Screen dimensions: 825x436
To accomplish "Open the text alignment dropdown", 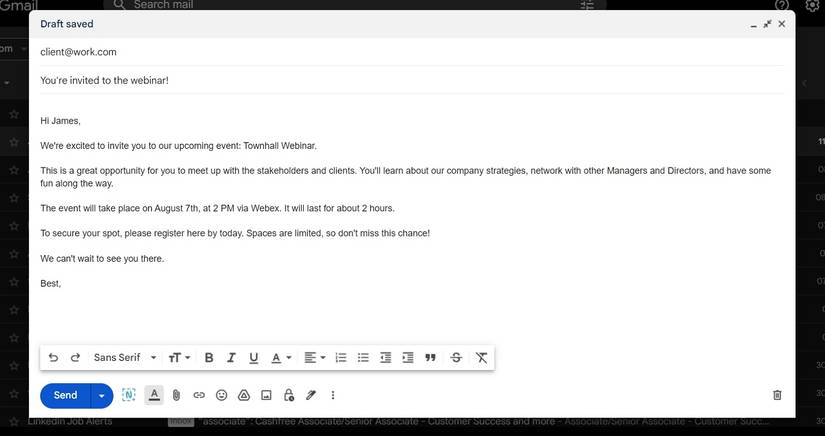I will coord(315,358).
